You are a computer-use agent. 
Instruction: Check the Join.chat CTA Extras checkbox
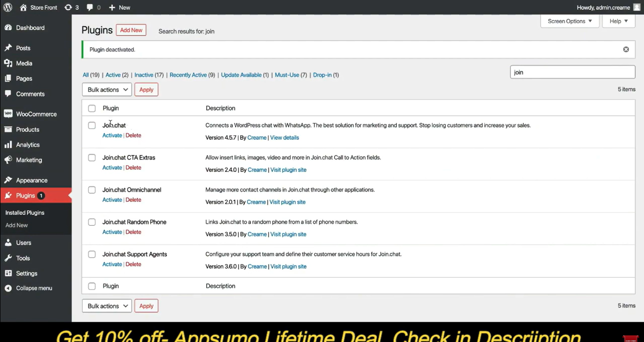coord(92,158)
